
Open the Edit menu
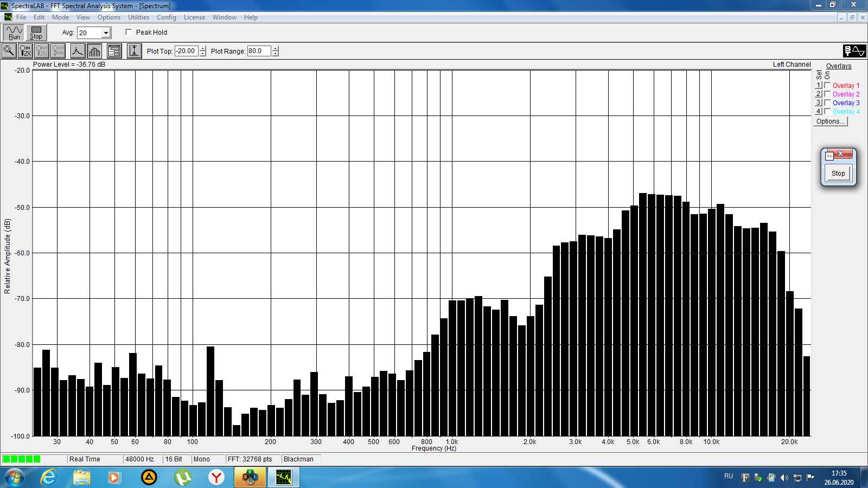(x=39, y=17)
